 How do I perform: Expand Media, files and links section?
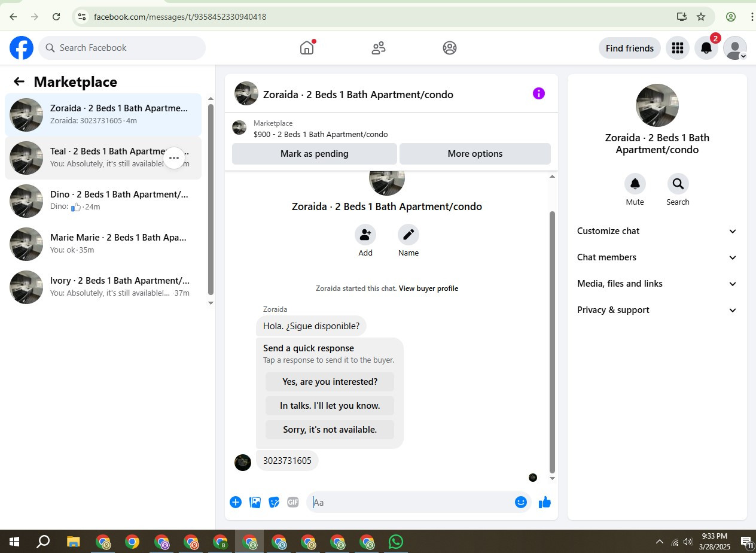pyautogui.click(x=657, y=284)
